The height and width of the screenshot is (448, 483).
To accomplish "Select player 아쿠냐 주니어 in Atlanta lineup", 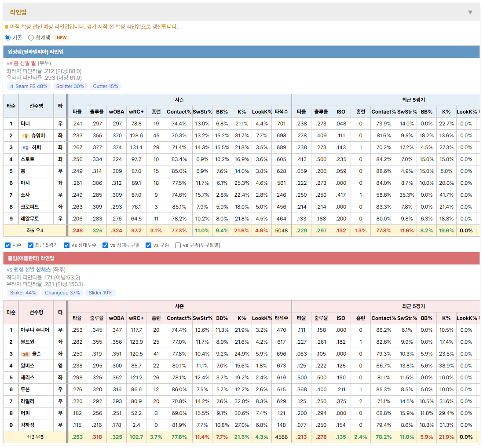I will (35, 330).
